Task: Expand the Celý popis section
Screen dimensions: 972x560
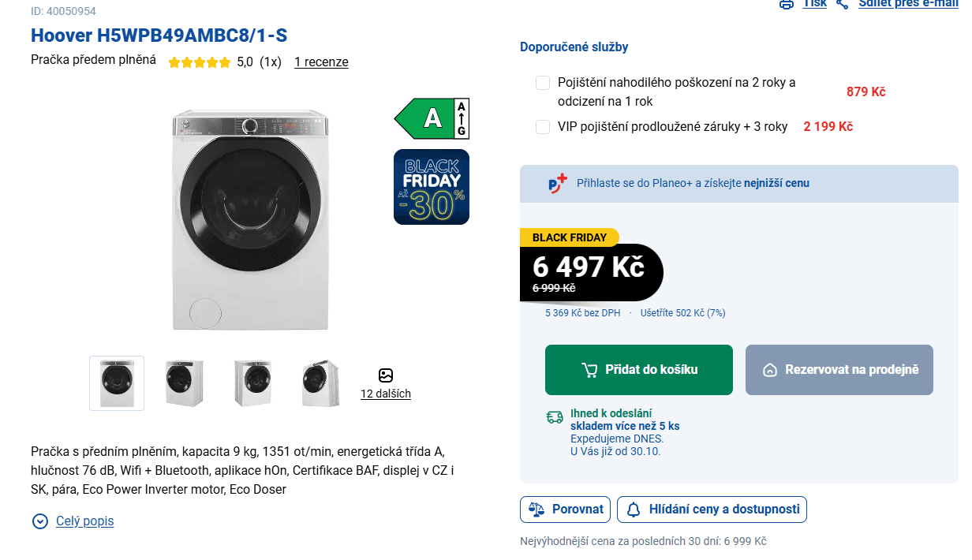Action: click(x=84, y=521)
